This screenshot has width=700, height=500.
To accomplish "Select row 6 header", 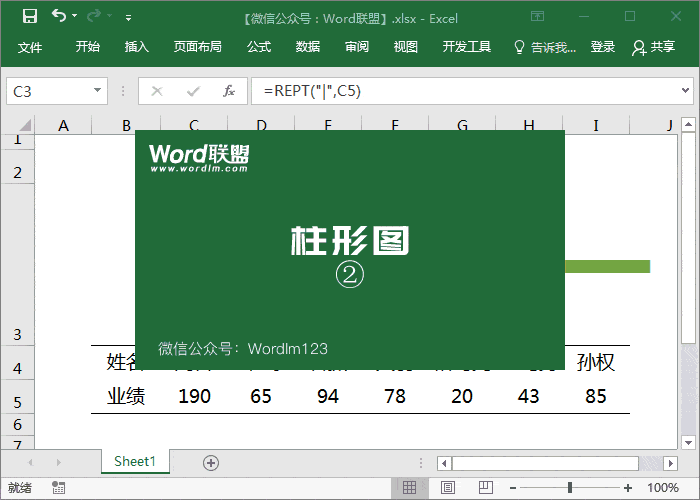I will [x=17, y=425].
